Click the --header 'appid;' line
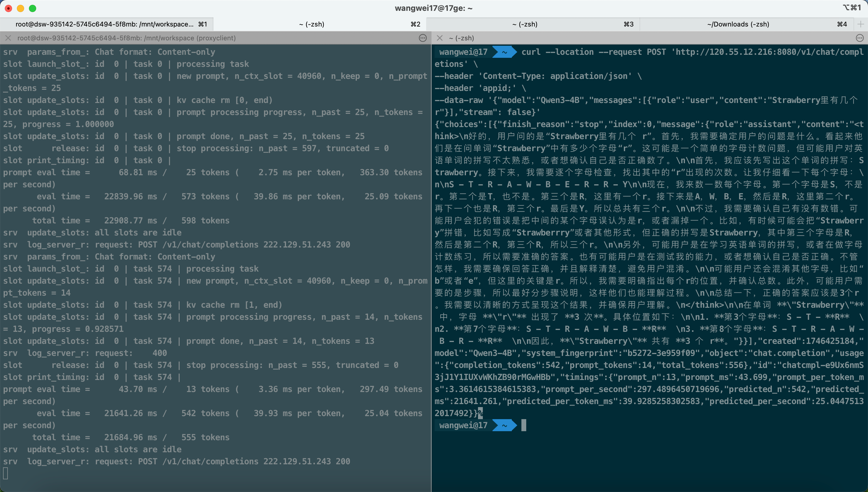This screenshot has width=868, height=492. click(480, 88)
